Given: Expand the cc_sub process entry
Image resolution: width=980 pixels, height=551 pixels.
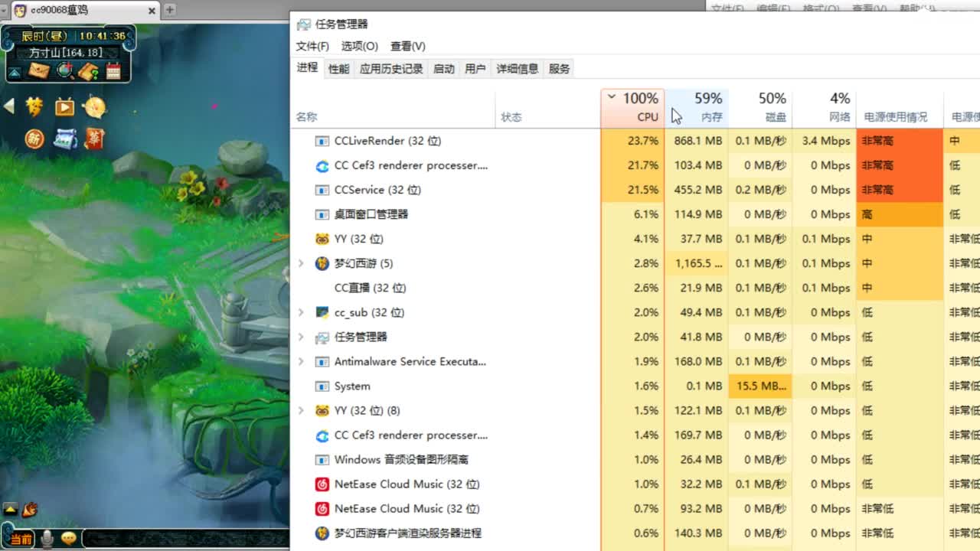Looking at the screenshot, I should pyautogui.click(x=300, y=312).
